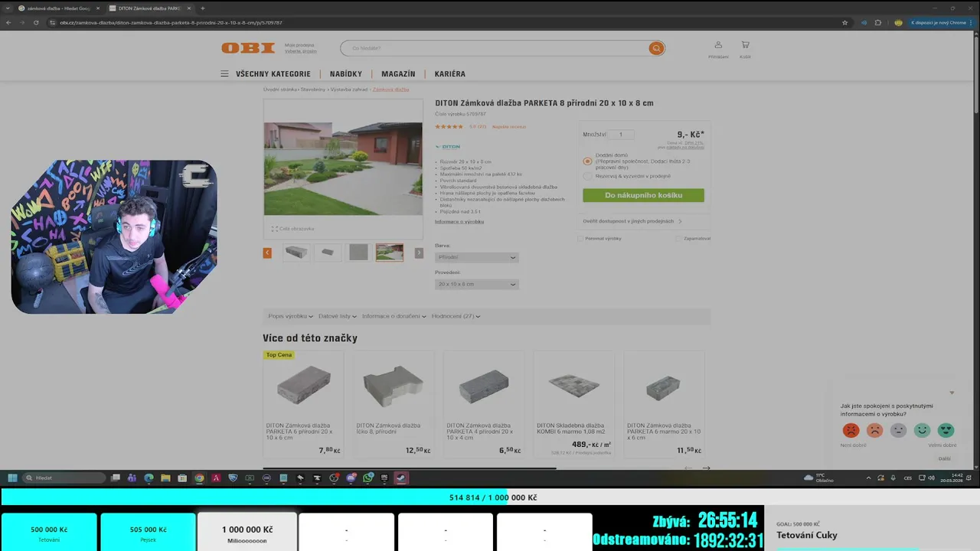Screen dimensions: 980x551
Task: Open VŠECHNY KATEGORIE menu
Action: pyautogui.click(x=273, y=74)
